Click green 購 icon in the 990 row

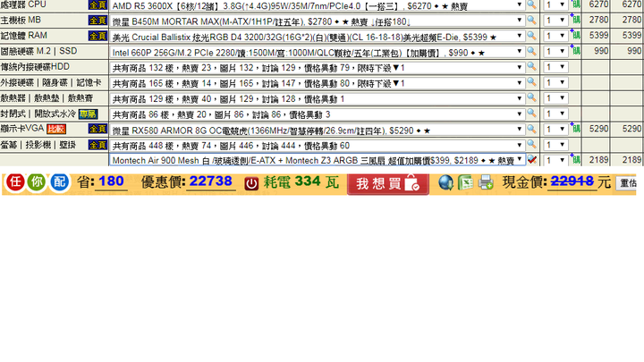click(575, 50)
